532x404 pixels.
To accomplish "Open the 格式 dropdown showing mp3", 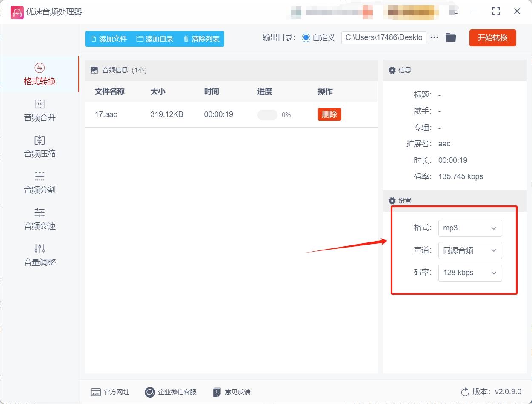I will (x=470, y=228).
